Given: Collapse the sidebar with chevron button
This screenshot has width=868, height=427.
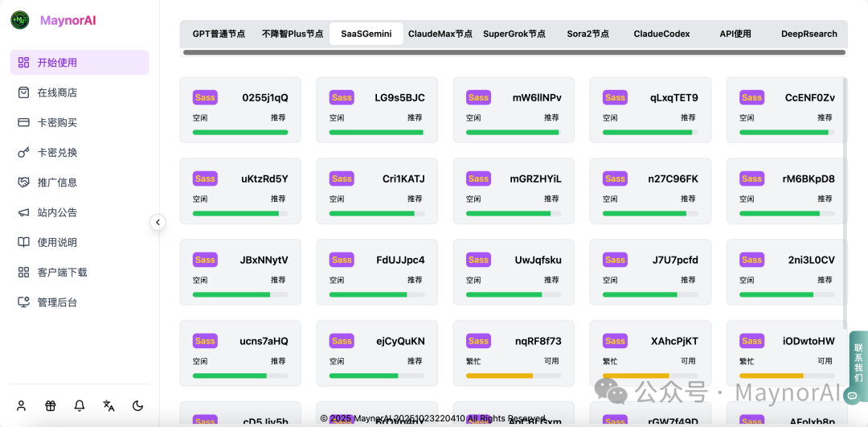Looking at the screenshot, I should click(x=158, y=222).
